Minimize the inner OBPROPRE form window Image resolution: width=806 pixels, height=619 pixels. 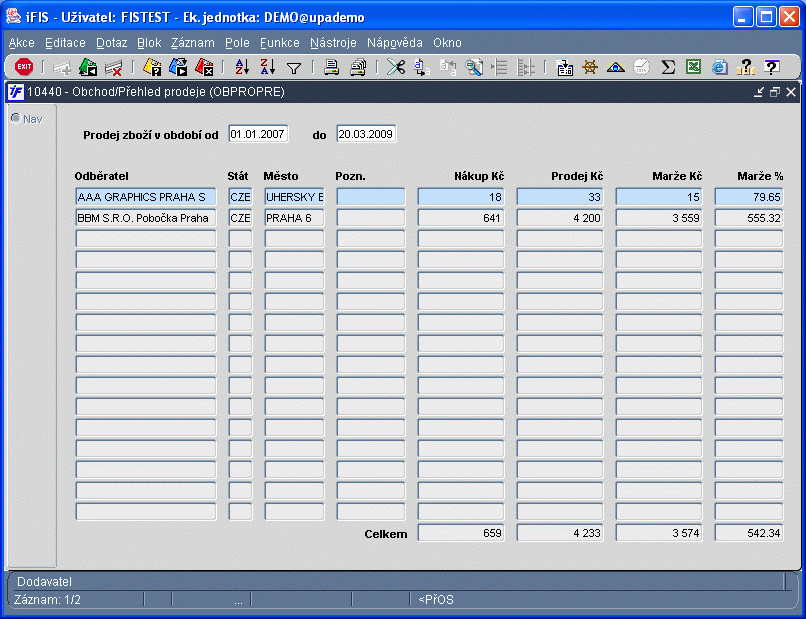tap(759, 92)
